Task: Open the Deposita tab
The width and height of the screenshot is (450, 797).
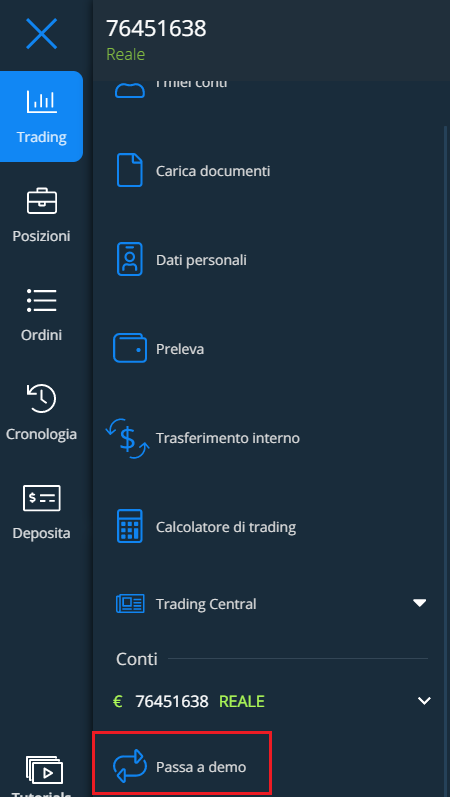Action: [41, 512]
